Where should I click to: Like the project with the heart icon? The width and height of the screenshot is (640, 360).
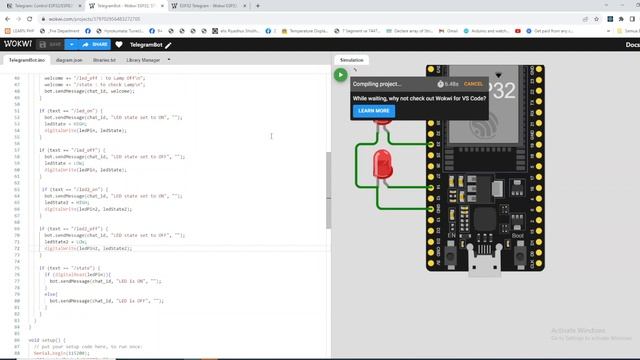tap(119, 44)
